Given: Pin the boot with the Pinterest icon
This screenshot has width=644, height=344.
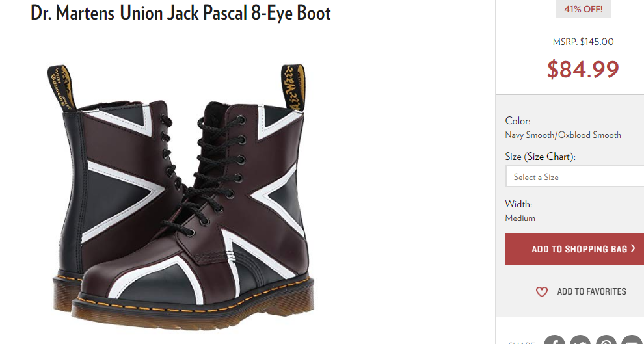Looking at the screenshot, I should [606, 340].
